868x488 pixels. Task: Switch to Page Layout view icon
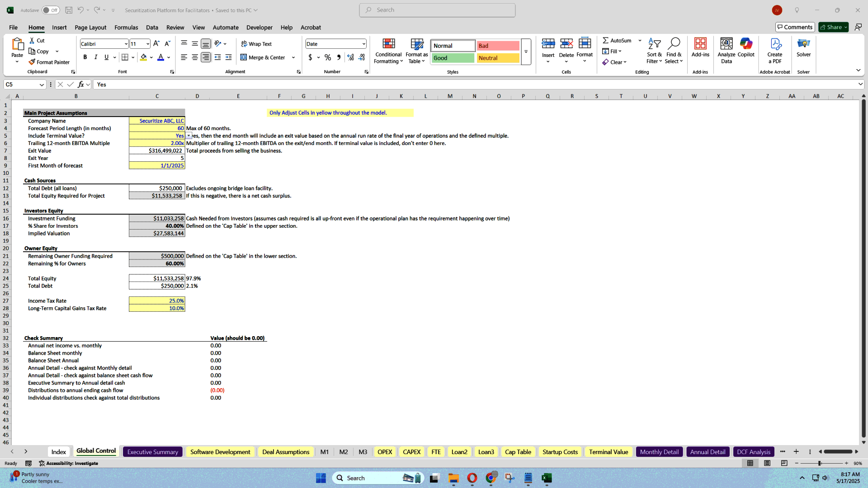pyautogui.click(x=767, y=463)
